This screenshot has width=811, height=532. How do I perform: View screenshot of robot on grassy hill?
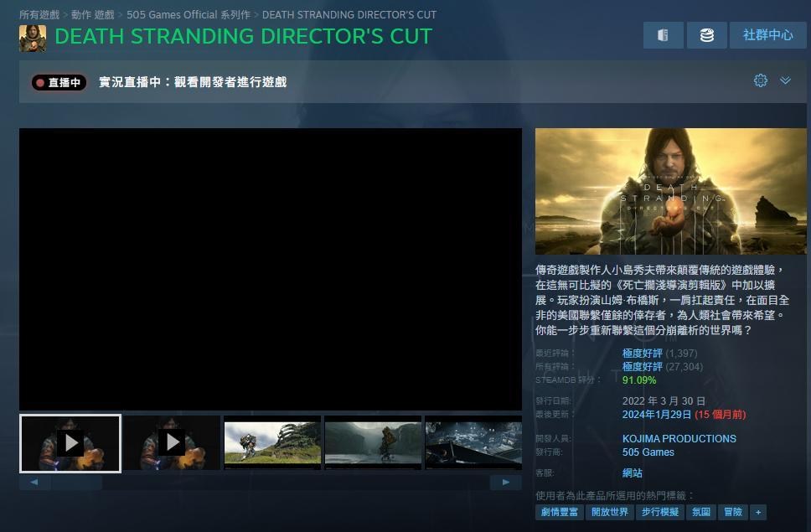tap(272, 443)
